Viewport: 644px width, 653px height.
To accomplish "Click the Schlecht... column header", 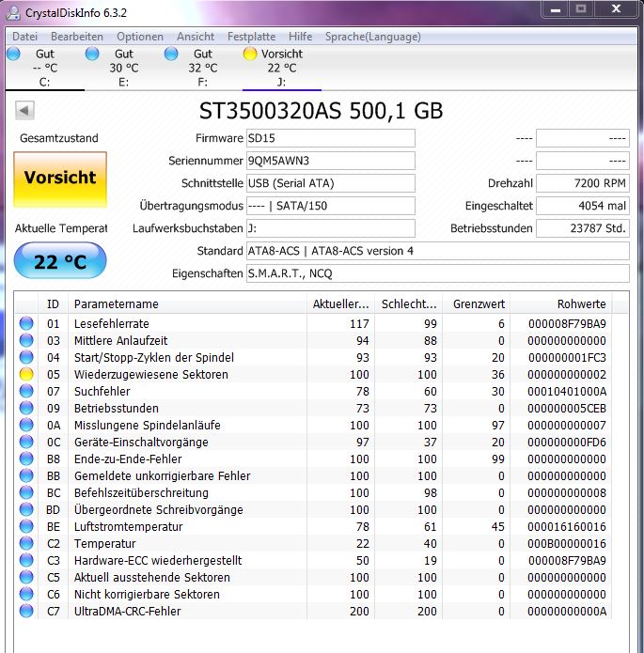I will pyautogui.click(x=408, y=304).
